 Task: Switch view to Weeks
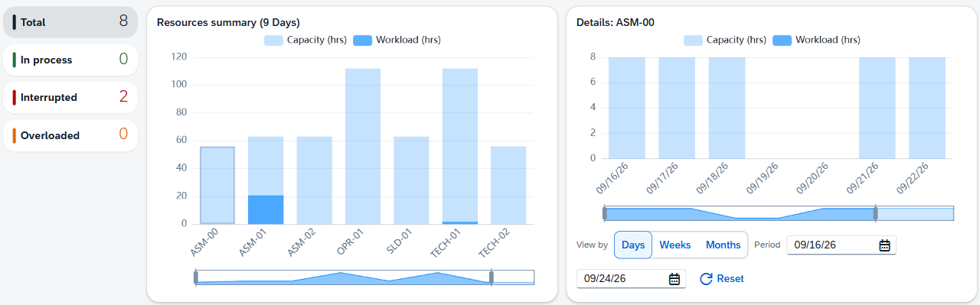tap(675, 245)
